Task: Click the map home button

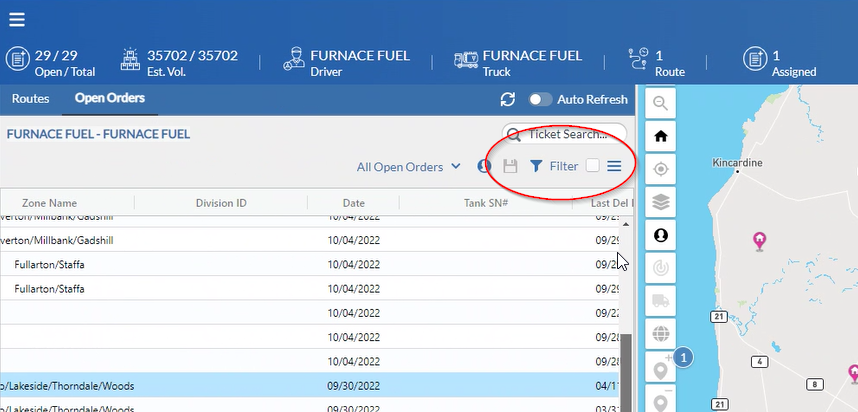Action: coord(660,136)
